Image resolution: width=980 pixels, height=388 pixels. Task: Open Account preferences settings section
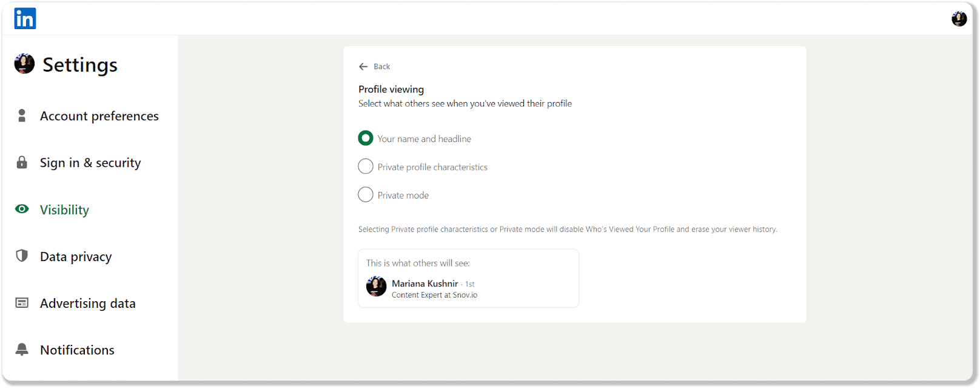[x=99, y=116]
